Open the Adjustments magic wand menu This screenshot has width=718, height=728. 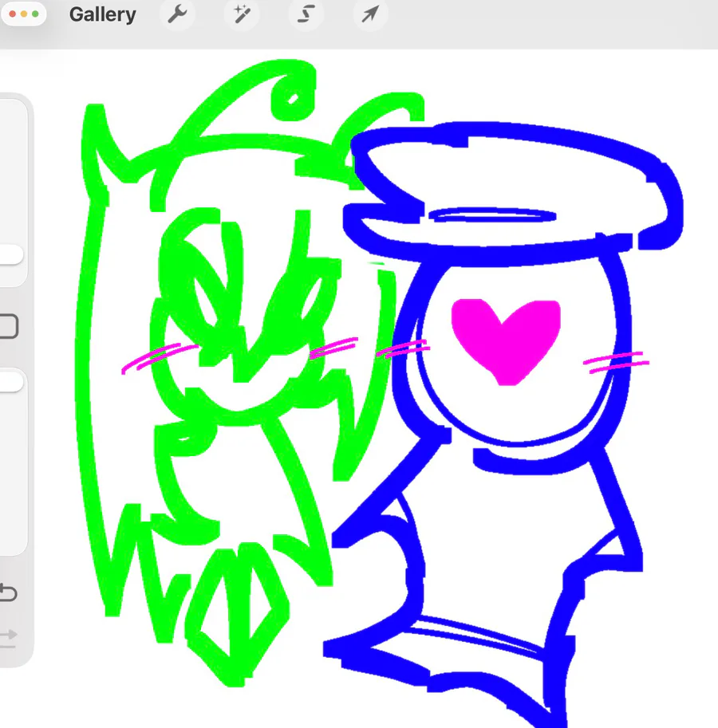click(242, 14)
